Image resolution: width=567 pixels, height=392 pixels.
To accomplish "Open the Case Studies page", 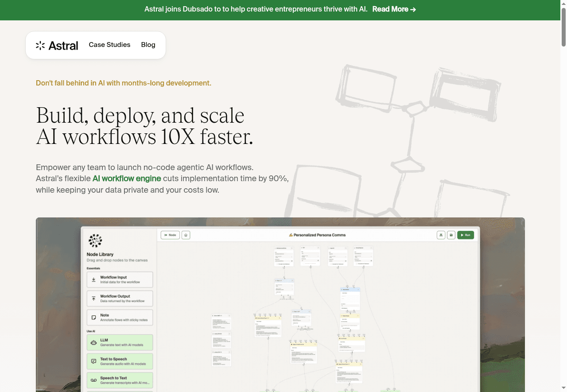I will (x=109, y=45).
